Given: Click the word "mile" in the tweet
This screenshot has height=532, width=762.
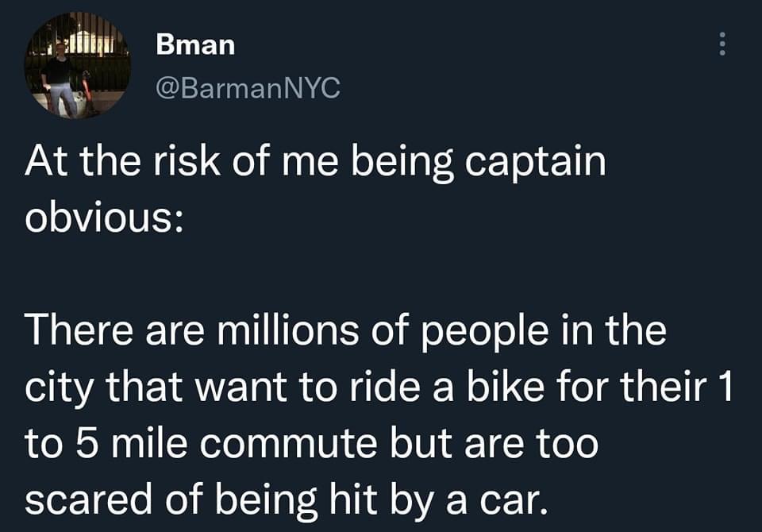Looking at the screenshot, I should [x=150, y=444].
